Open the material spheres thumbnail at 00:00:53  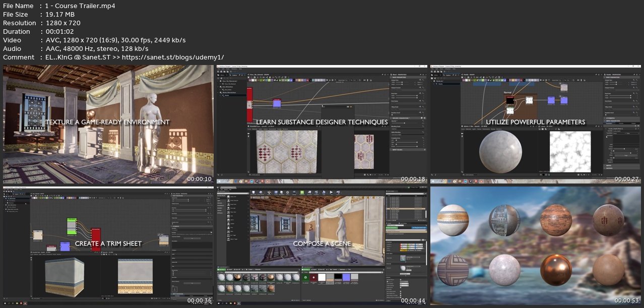(x=535, y=245)
